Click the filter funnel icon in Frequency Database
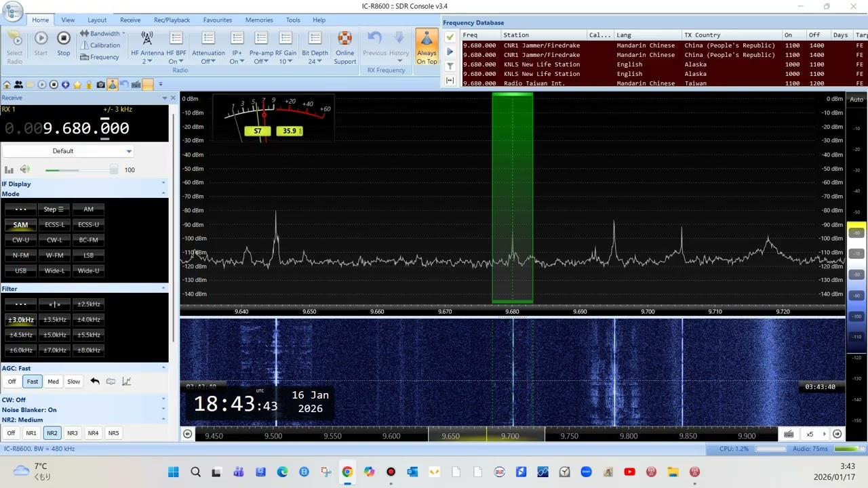This screenshot has height=488, width=868. pos(450,66)
